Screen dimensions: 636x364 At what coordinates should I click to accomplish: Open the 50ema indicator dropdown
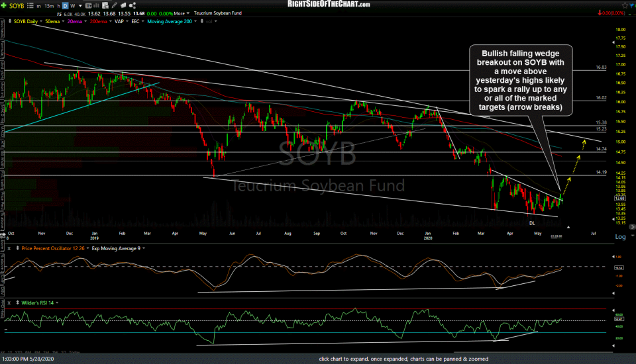63,21
